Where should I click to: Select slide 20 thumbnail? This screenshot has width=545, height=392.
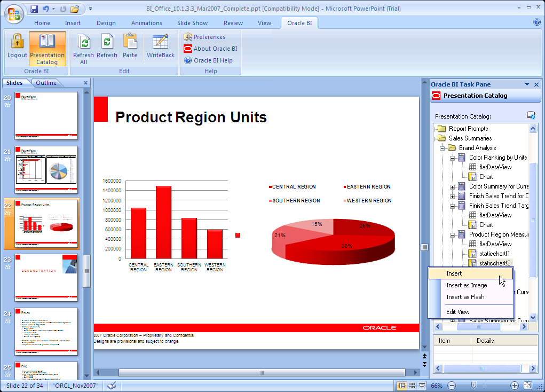coord(46,116)
